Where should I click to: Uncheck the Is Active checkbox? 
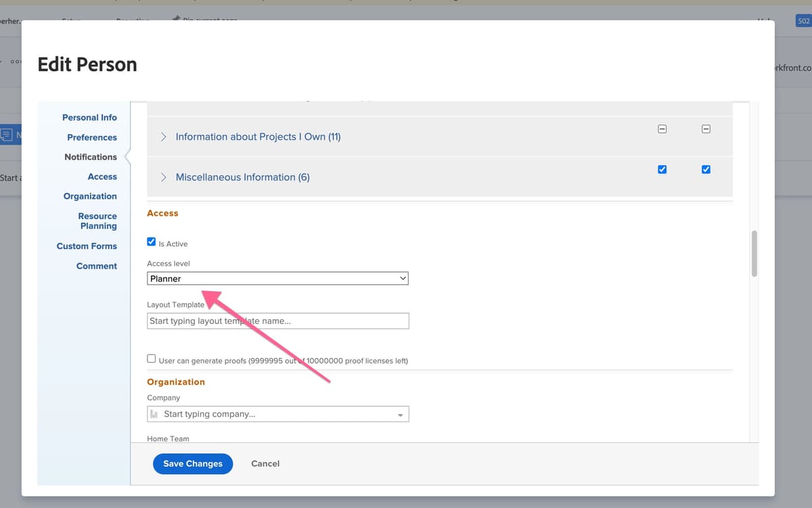pos(151,241)
